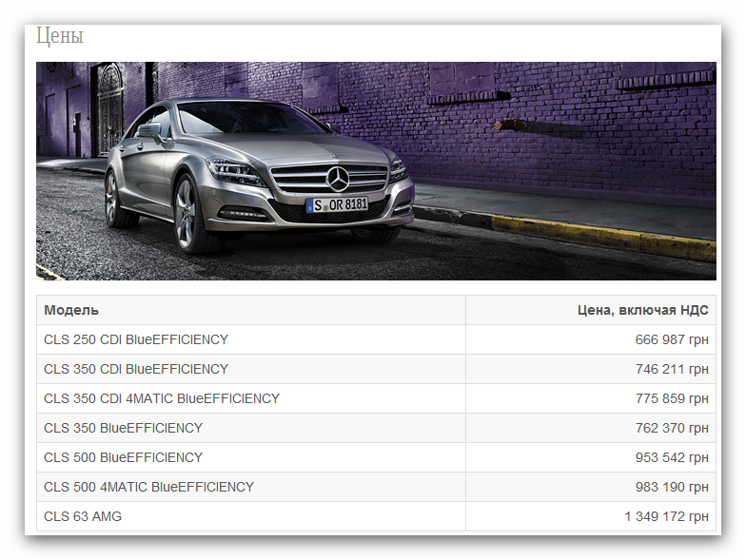This screenshot has width=746, height=560.
Task: Select CLS 350 CDI 4MATIC BlueEFFICIENCY model
Action: pos(162,398)
